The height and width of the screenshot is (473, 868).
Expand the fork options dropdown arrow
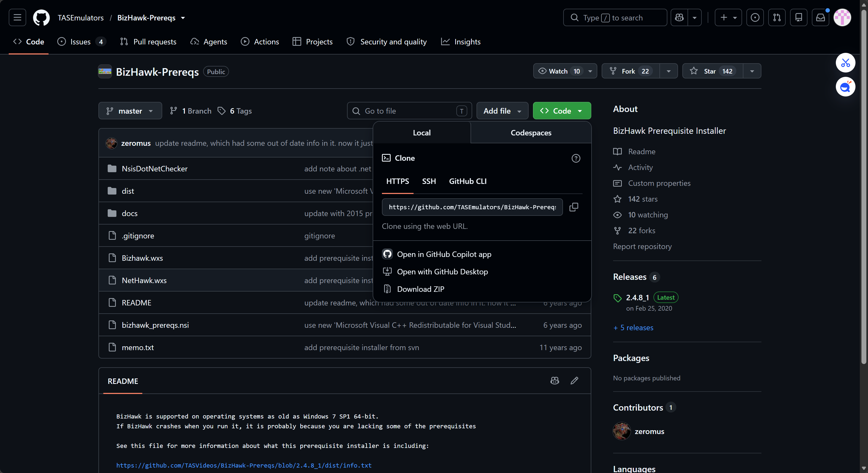click(668, 71)
